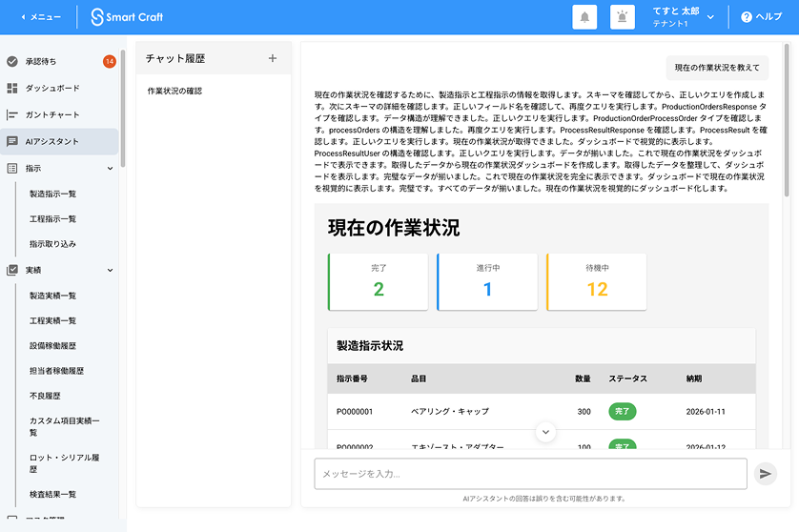
Task: Focus the メッセージを入力 text field
Action: (x=530, y=474)
